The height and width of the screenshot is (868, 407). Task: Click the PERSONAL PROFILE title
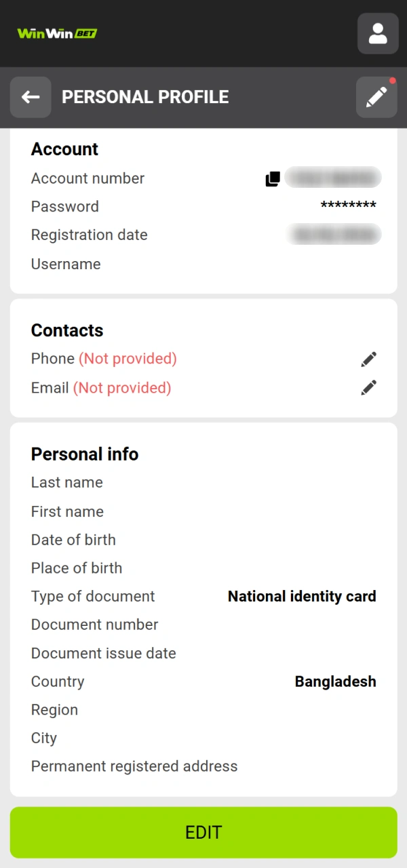[145, 97]
